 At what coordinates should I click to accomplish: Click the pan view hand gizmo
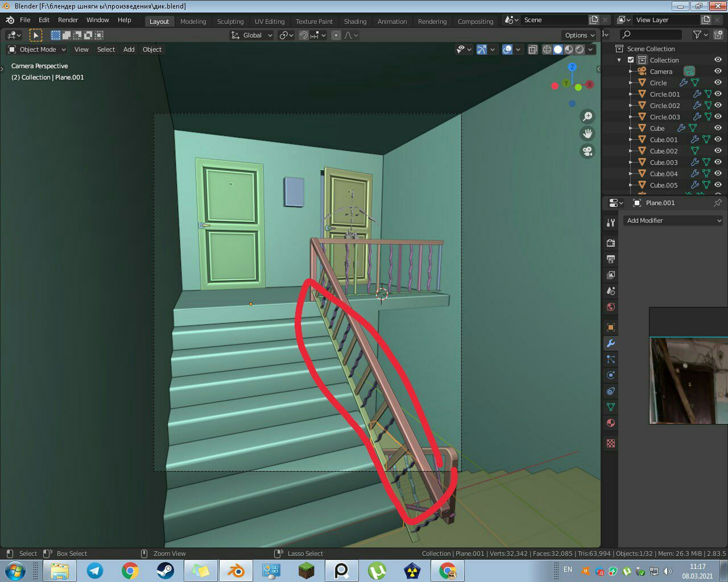[x=587, y=134]
